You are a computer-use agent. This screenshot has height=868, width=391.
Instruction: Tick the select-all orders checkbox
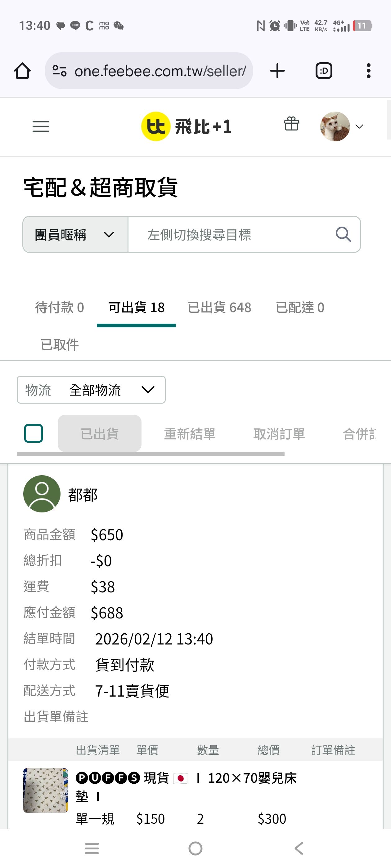(34, 433)
